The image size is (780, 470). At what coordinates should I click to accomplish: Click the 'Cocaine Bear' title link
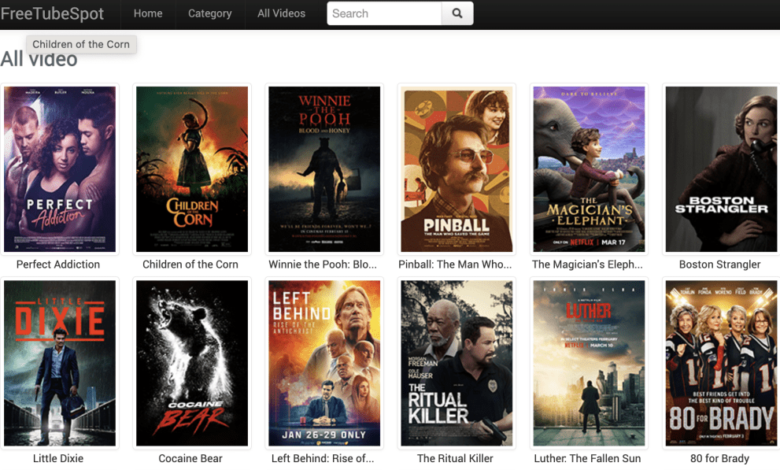coord(191,459)
